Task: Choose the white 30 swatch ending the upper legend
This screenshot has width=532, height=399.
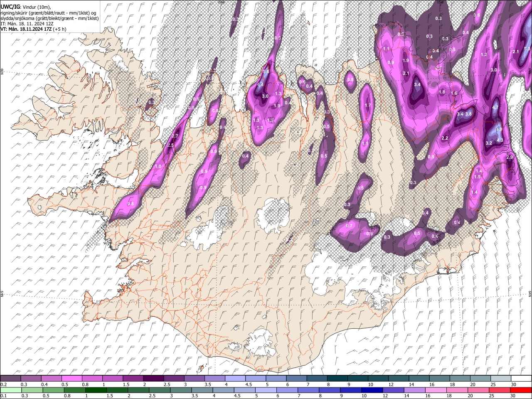Action: [x=521, y=378]
